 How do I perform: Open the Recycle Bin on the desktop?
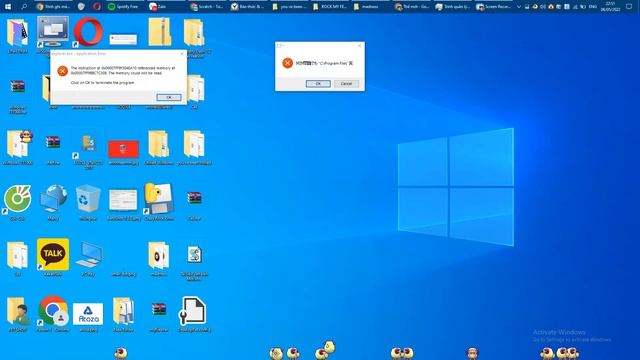click(88, 198)
